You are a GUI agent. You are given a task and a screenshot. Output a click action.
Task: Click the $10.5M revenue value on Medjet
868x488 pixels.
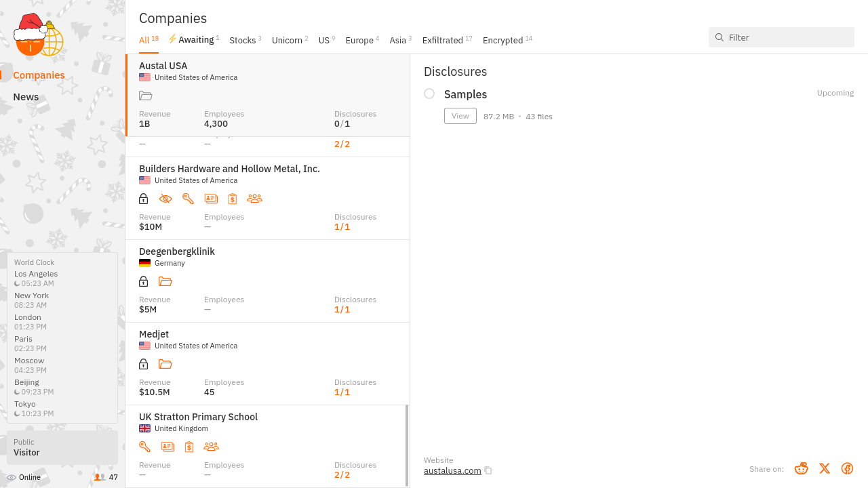(x=155, y=392)
